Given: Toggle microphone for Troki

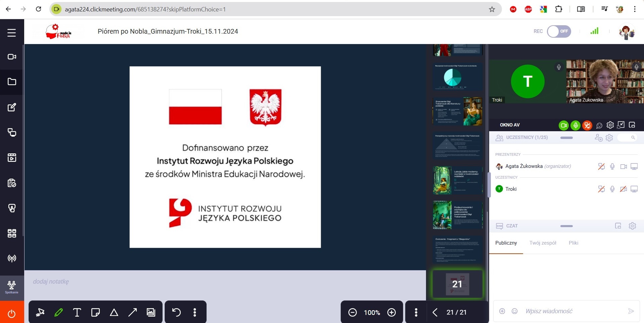Looking at the screenshot, I should 612,189.
